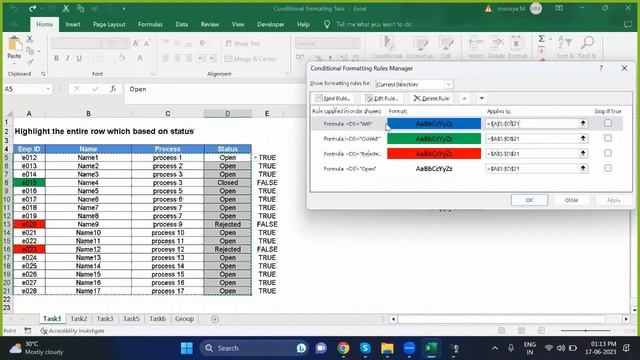Add a new sheet with plus icon
This screenshot has width=640, height=360.
coord(215,319)
